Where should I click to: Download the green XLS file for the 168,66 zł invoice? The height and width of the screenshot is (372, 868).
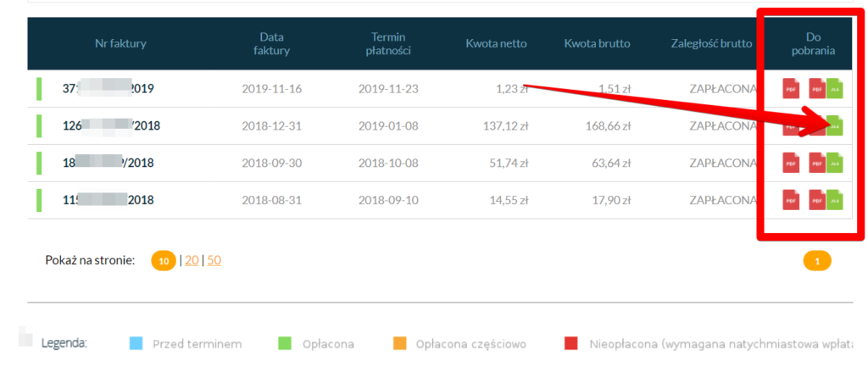click(x=834, y=125)
